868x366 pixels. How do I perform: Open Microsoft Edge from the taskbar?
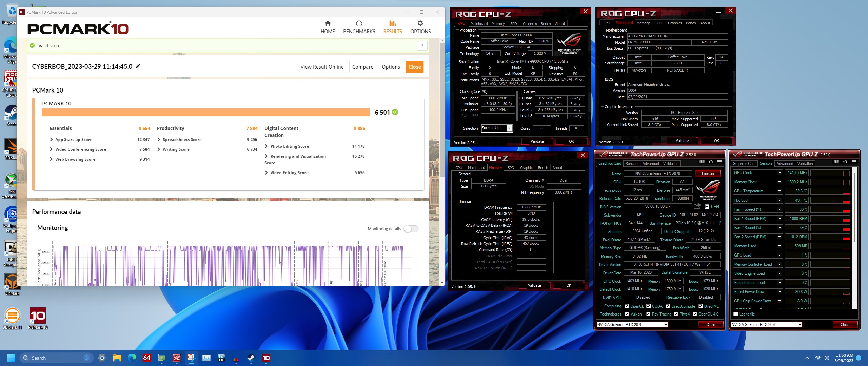[132, 358]
